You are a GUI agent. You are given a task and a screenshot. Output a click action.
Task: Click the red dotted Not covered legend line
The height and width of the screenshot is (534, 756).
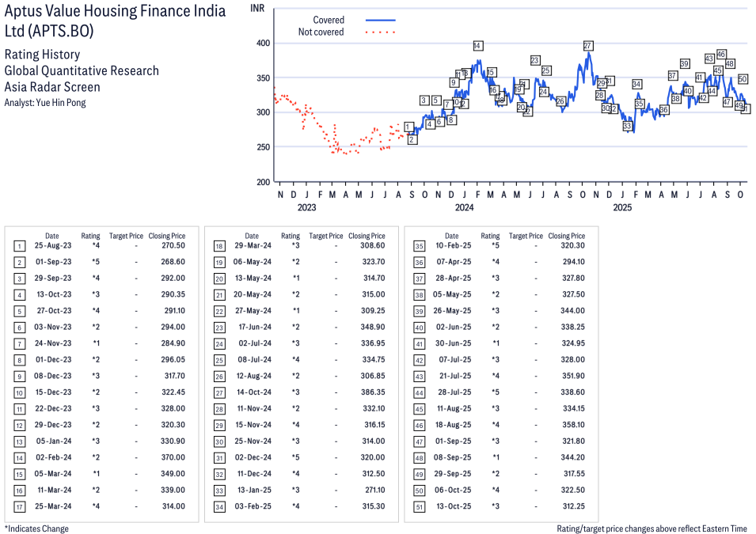pyautogui.click(x=381, y=32)
